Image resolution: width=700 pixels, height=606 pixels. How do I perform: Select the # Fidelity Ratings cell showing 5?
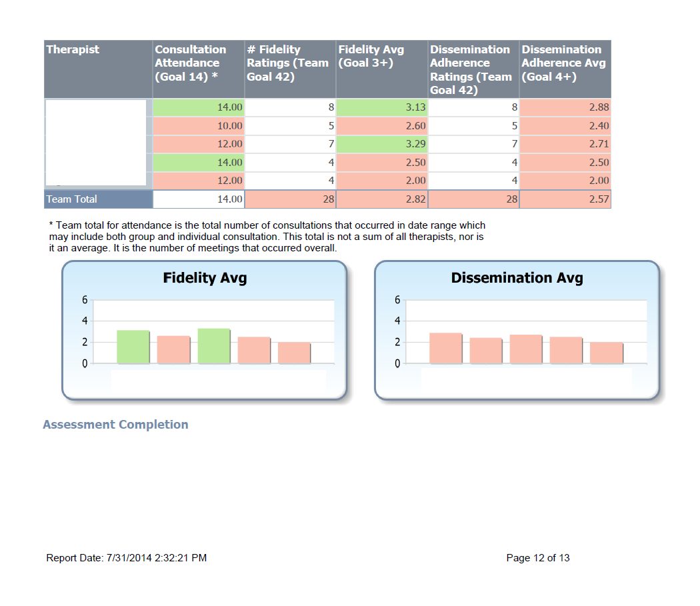[290, 126]
